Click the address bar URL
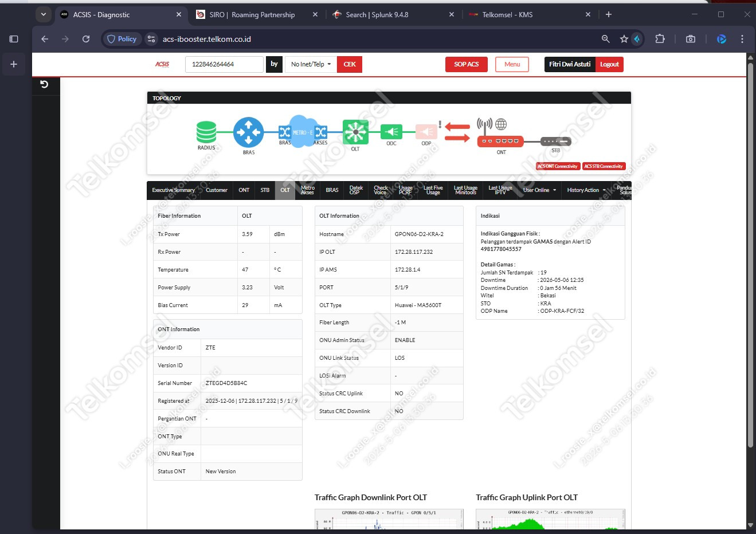Viewport: 756px width, 534px height. tap(207, 39)
